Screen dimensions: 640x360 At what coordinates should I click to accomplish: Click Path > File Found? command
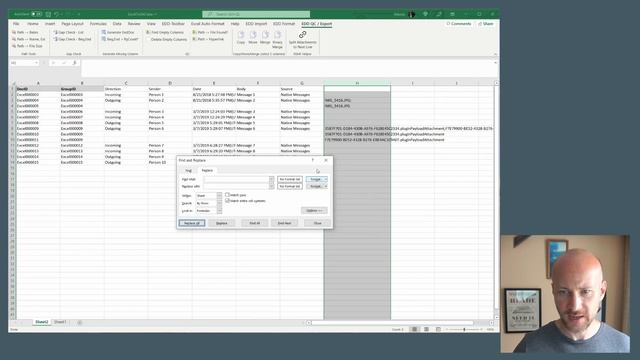pos(210,32)
